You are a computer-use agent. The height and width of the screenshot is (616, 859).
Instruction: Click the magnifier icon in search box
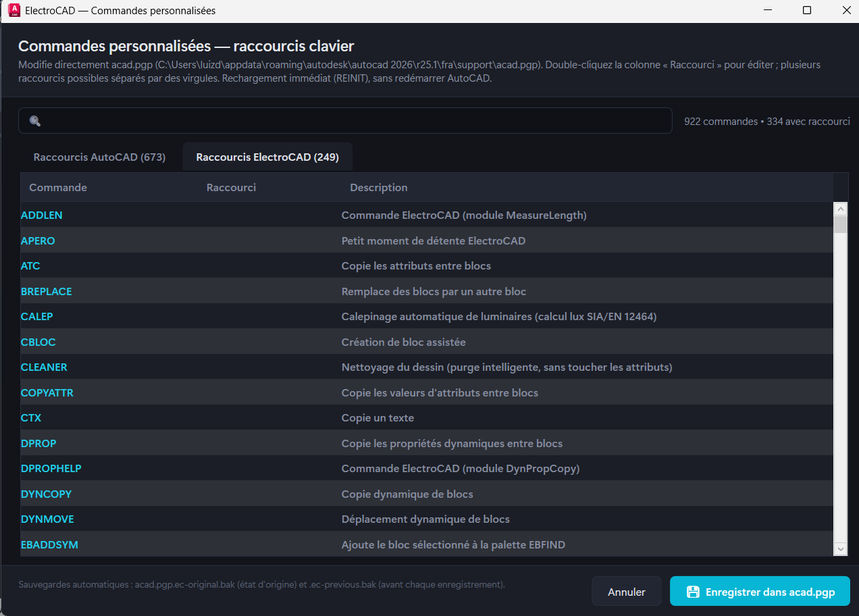click(x=35, y=121)
